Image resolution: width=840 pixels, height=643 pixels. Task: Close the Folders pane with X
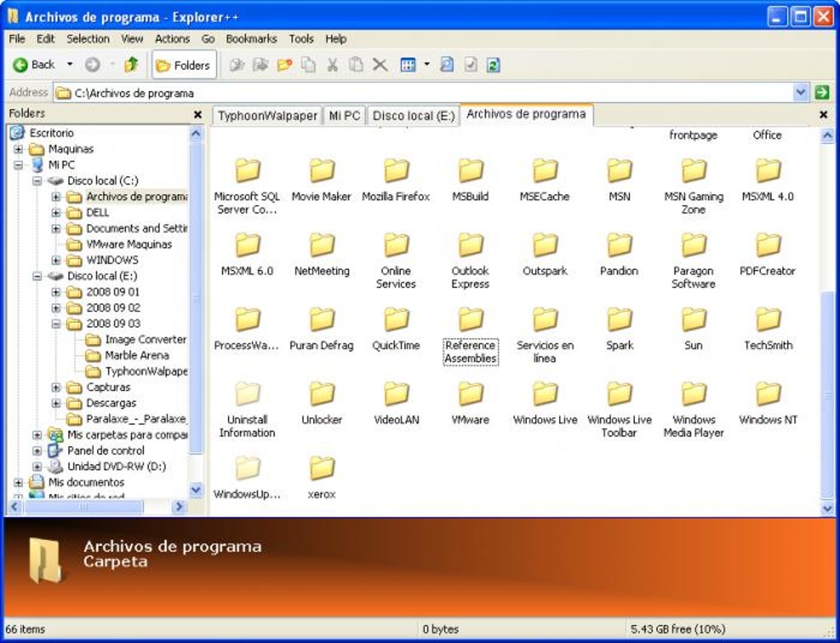coord(198,114)
